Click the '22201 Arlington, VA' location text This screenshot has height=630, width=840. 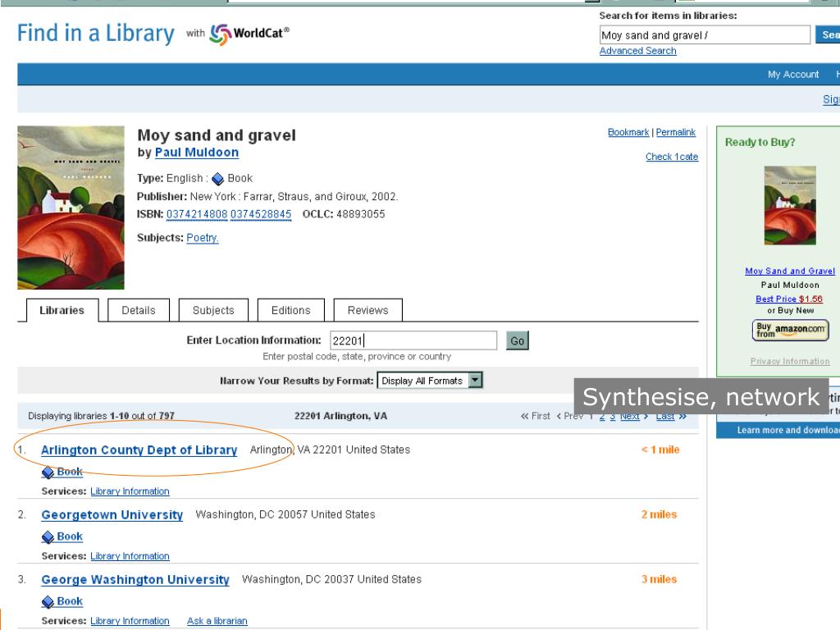point(340,416)
